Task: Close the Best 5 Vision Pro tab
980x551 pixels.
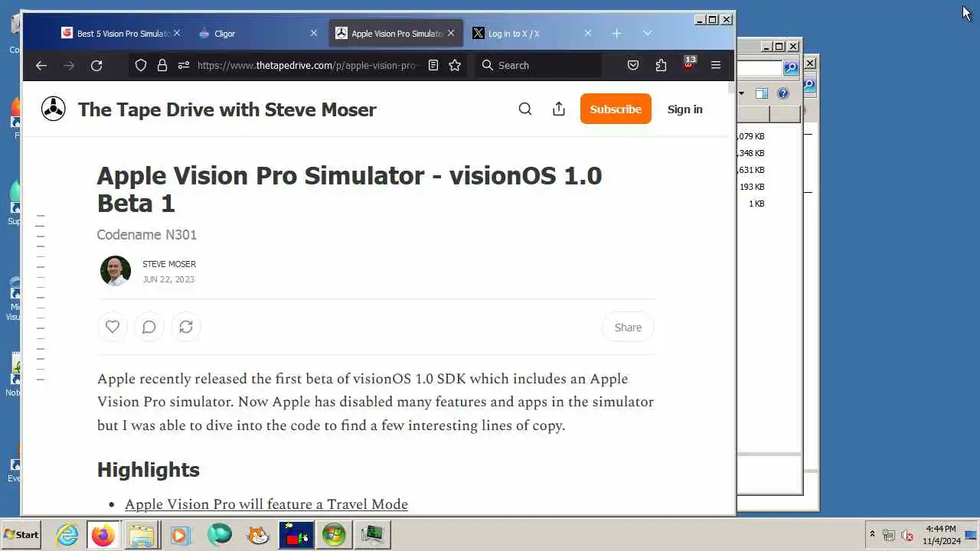Action: point(177,34)
